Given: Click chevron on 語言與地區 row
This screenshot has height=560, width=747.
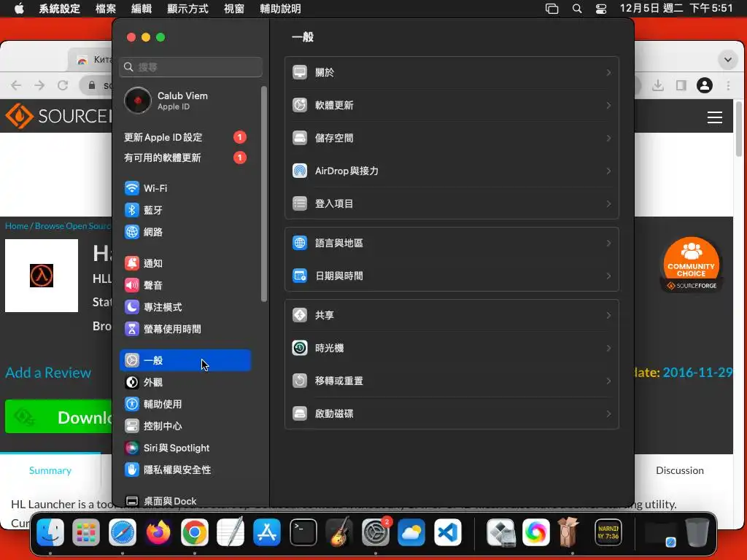Looking at the screenshot, I should tap(608, 244).
